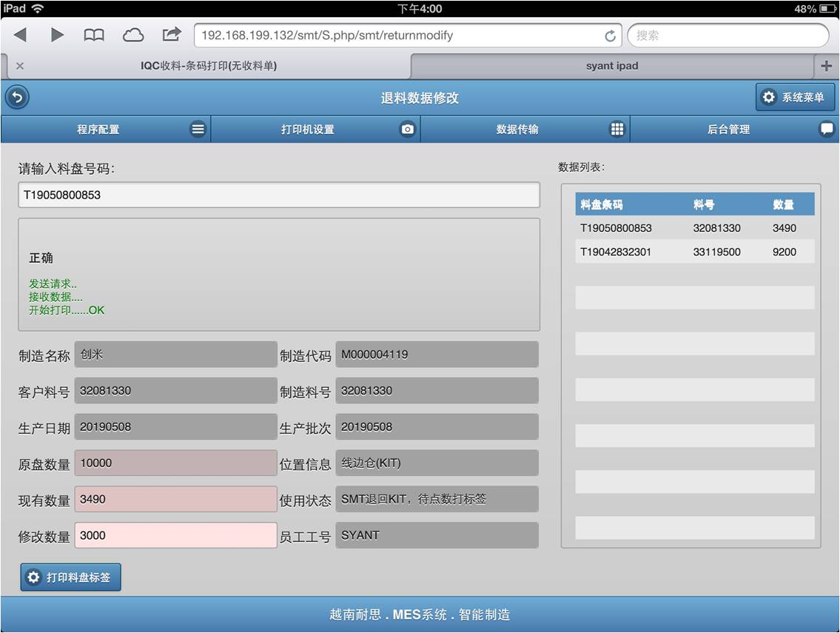The height and width of the screenshot is (633, 840).
Task: Tap the 料盘号码 input field
Action: tap(279, 195)
